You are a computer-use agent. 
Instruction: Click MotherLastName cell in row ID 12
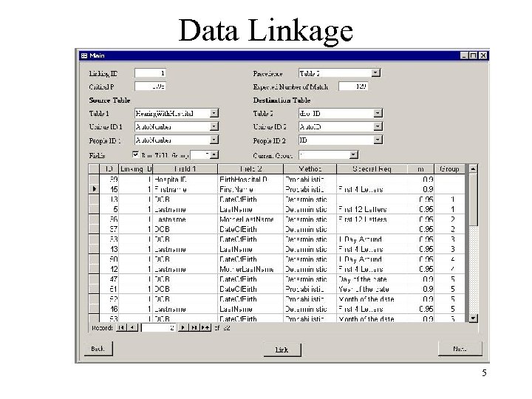[x=250, y=269]
